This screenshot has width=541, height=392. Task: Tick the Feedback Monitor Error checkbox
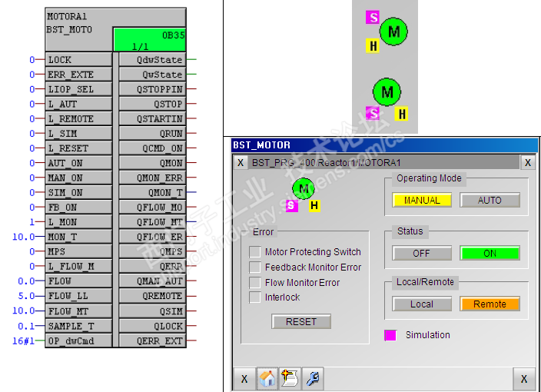254,267
